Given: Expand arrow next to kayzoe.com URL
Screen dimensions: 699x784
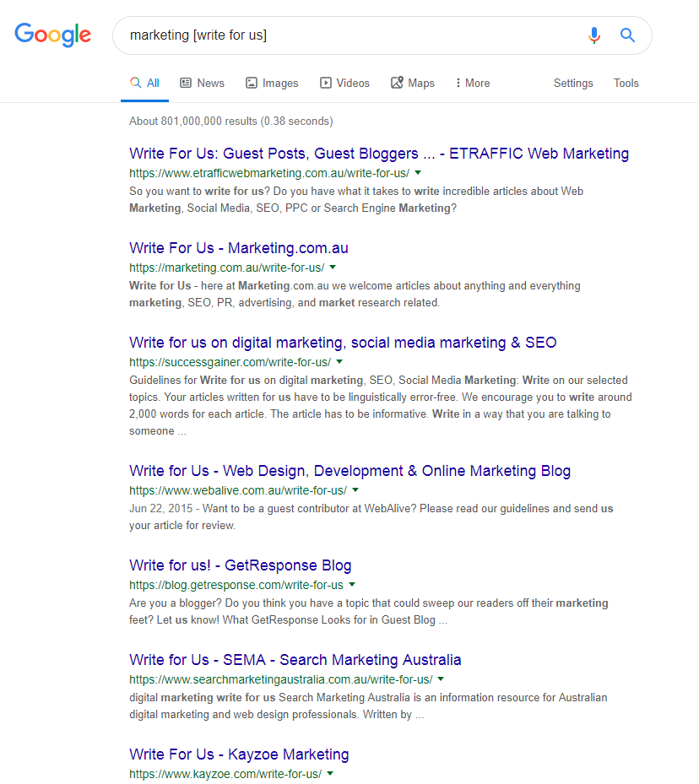Looking at the screenshot, I should 330,774.
